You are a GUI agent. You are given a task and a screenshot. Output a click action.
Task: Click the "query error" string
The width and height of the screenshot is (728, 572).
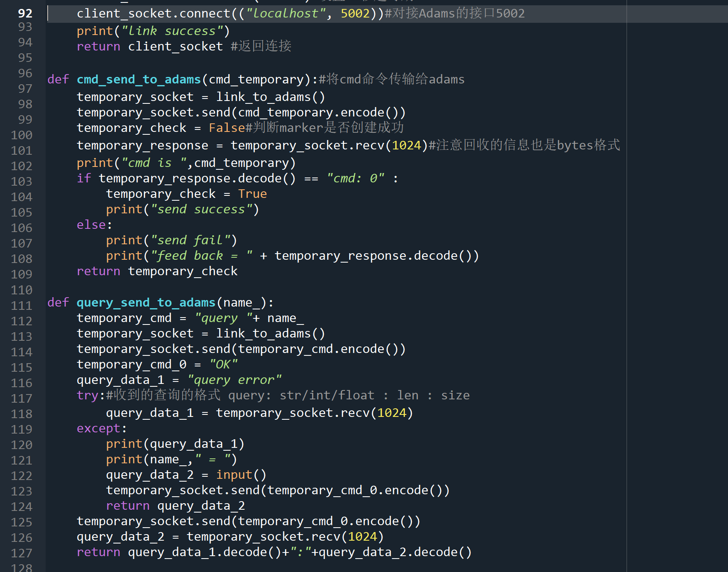(234, 380)
